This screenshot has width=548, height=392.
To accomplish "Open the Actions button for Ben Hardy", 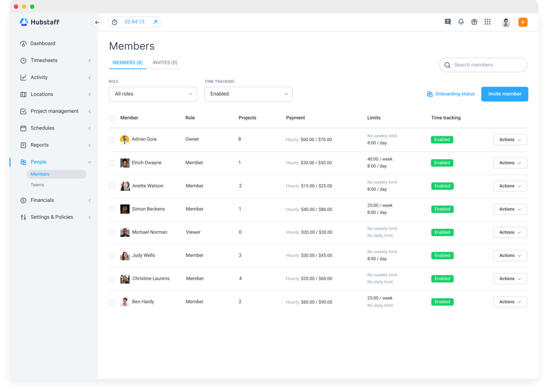I will (x=510, y=302).
